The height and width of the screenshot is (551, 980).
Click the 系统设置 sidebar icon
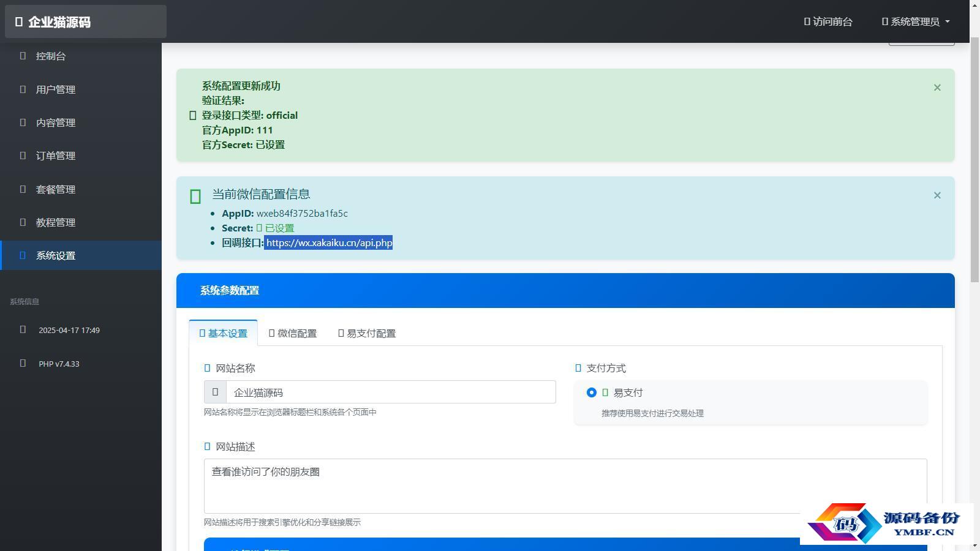(23, 255)
